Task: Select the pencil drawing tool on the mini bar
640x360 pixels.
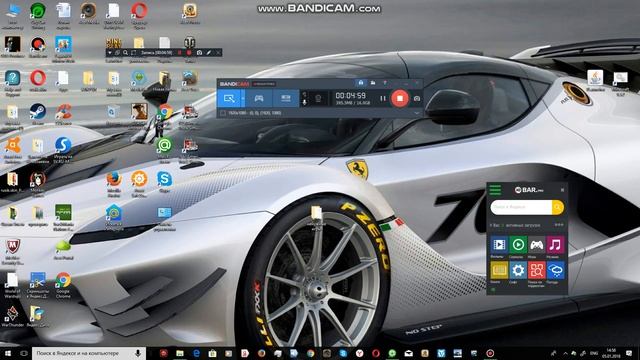Action: pyautogui.click(x=209, y=53)
